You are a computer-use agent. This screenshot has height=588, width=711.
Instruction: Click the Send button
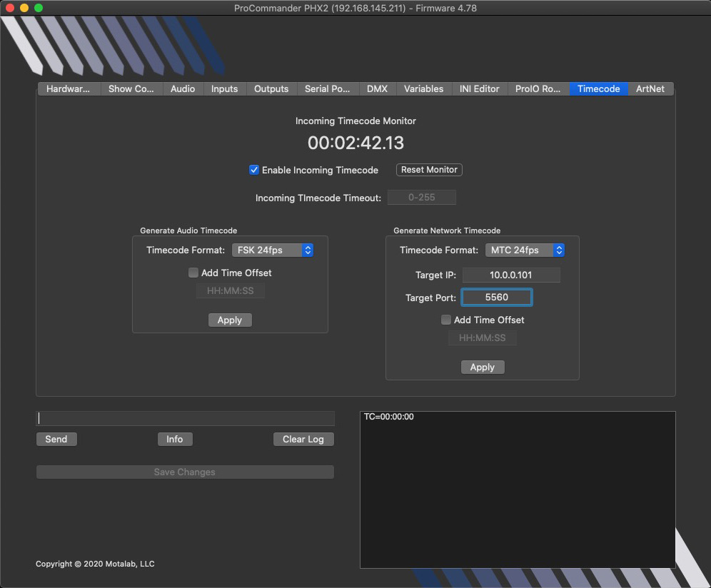pyautogui.click(x=56, y=440)
